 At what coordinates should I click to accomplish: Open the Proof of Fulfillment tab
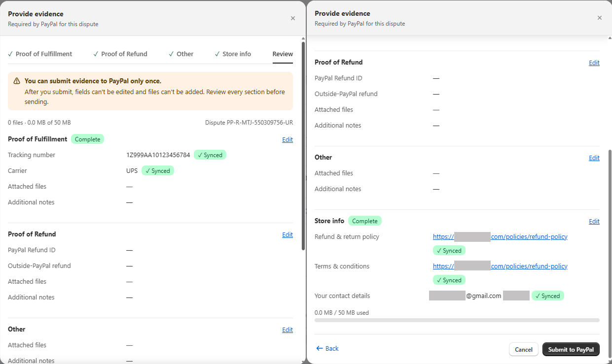click(40, 54)
